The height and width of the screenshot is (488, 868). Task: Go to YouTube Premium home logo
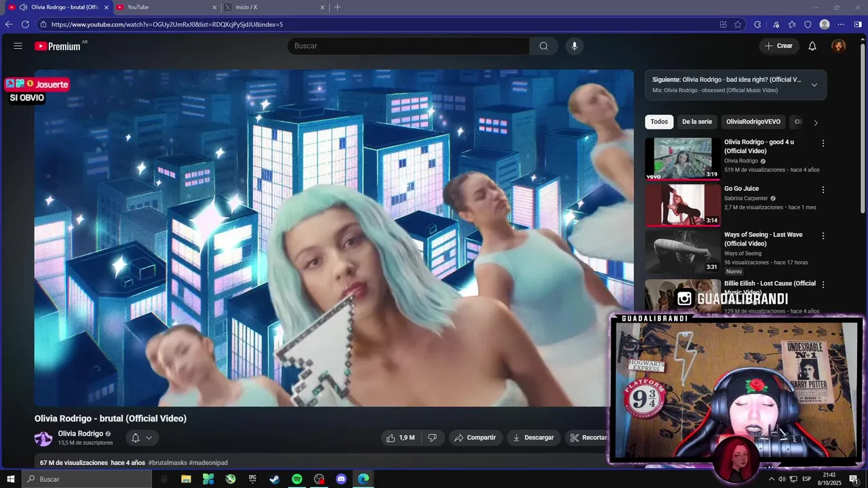58,46
